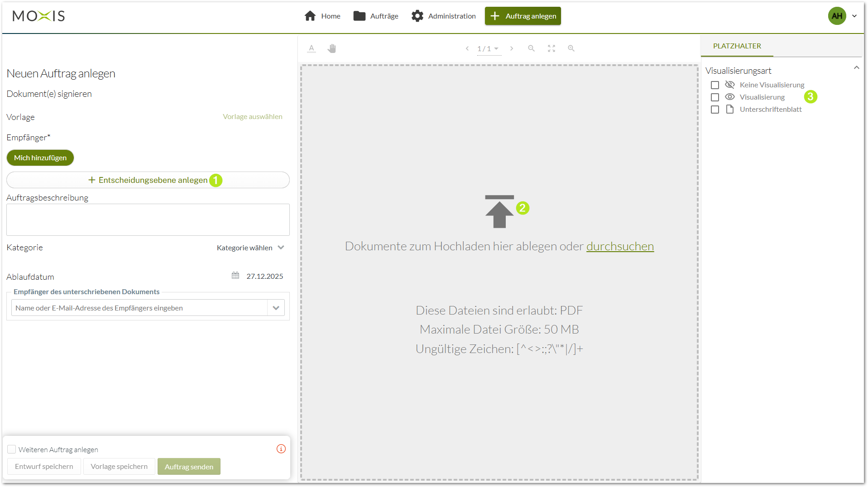
Task: Activate the hand pan tool
Action: [x=331, y=48]
